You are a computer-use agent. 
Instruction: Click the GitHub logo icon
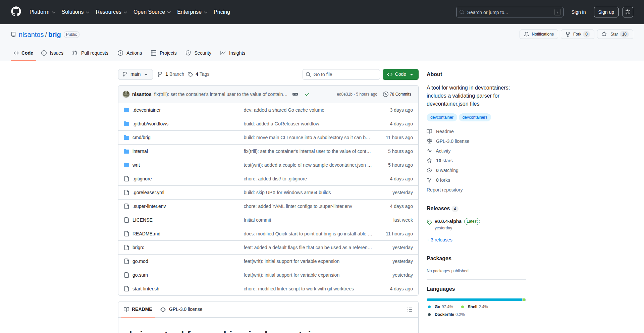pos(16,12)
